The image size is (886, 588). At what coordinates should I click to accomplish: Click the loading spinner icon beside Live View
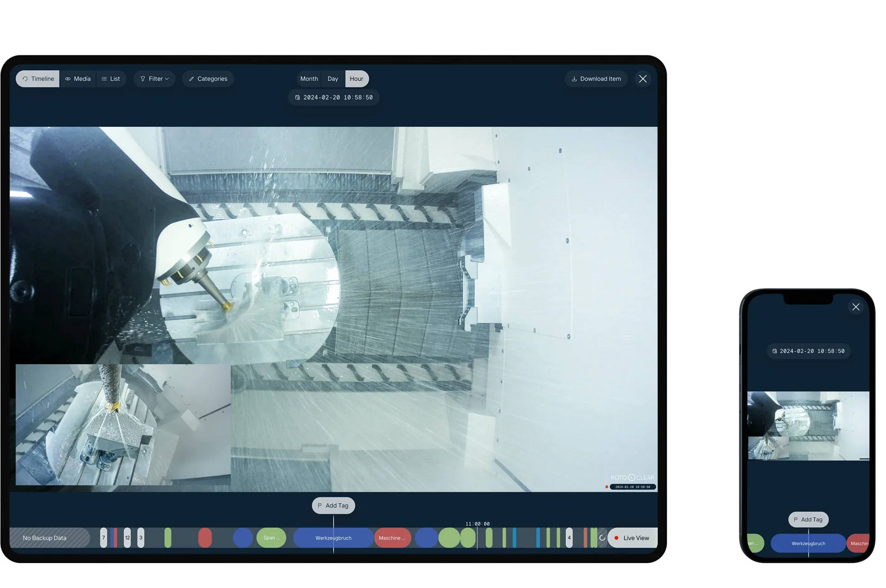602,538
